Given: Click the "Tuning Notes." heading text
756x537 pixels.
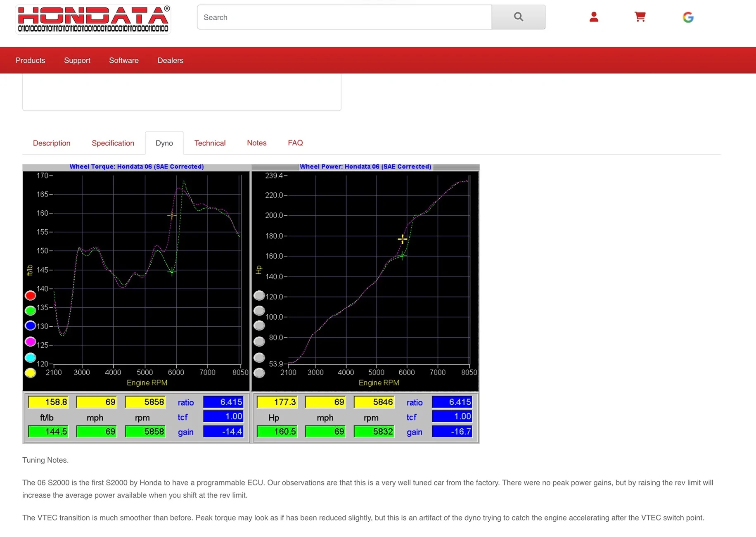Looking at the screenshot, I should [45, 460].
